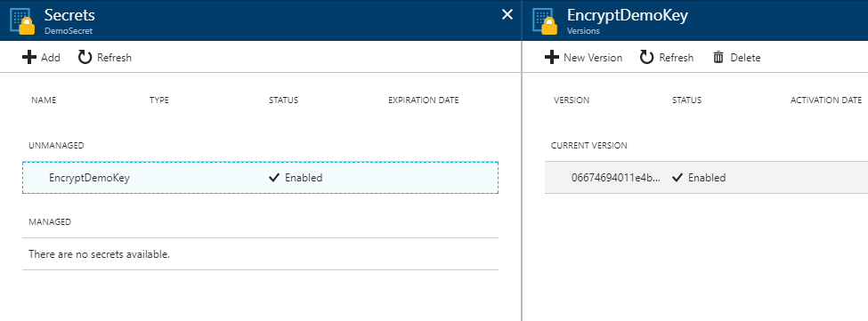Screen dimensions: 868x321
Task: Sort secrets by STATUS column
Action: point(283,100)
